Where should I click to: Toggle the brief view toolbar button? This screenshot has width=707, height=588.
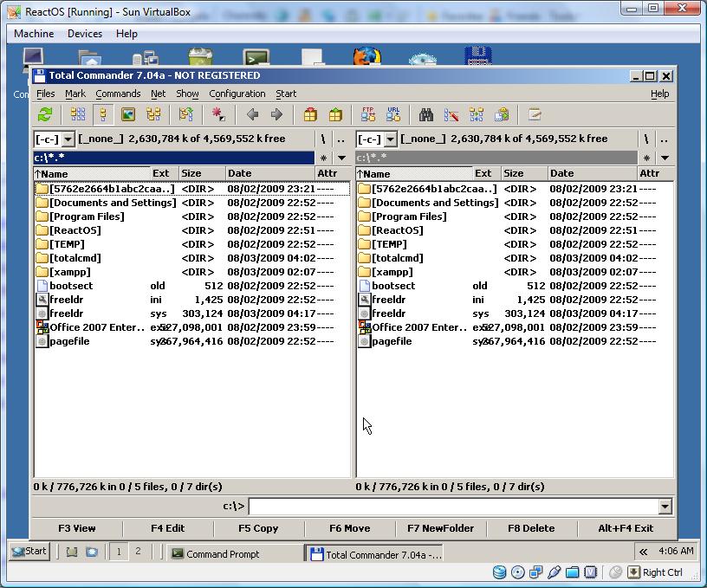tap(78, 114)
